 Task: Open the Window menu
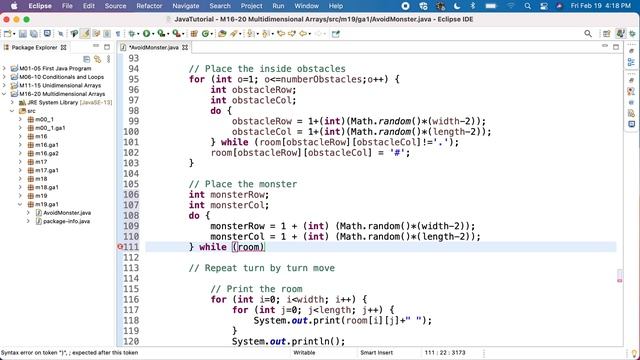pos(307,6)
